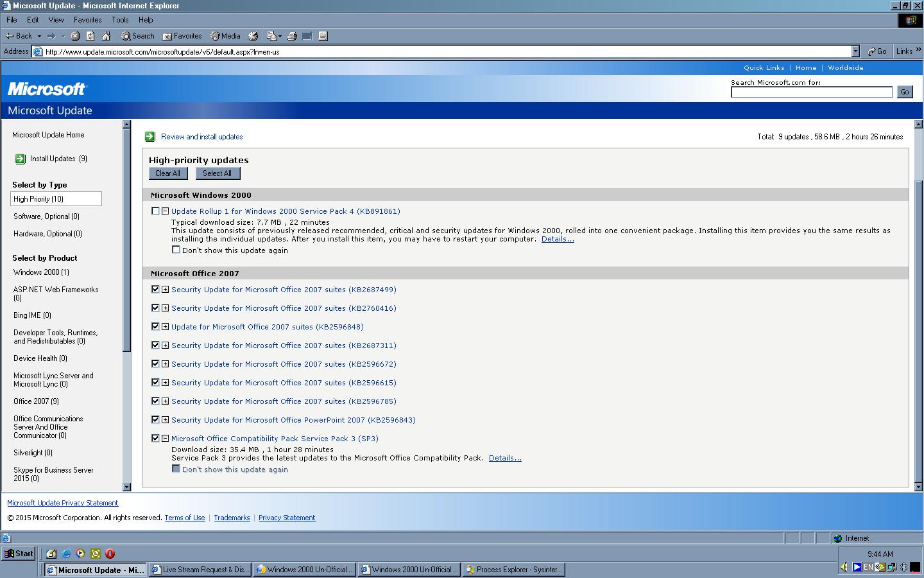Open the Favorites menu
Image resolution: width=924 pixels, height=578 pixels.
click(87, 20)
